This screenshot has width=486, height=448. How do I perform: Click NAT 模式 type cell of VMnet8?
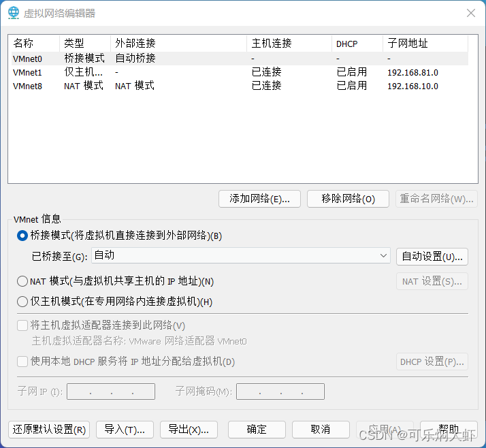(84, 86)
